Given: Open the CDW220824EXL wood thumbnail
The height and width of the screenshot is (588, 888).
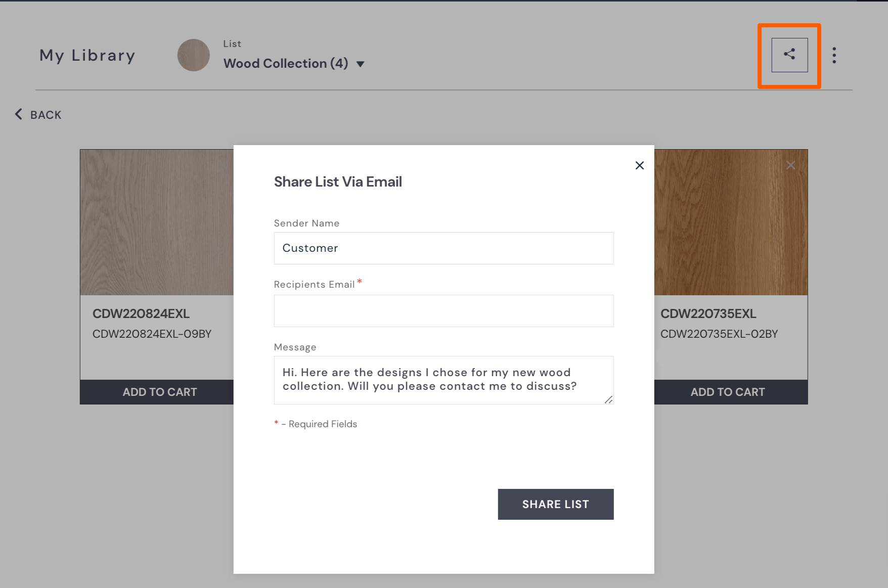Looking at the screenshot, I should 157,222.
